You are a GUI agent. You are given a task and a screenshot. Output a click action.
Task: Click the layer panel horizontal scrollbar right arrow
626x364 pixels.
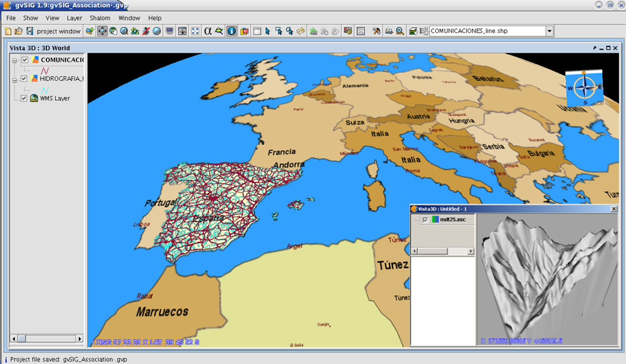(79, 338)
